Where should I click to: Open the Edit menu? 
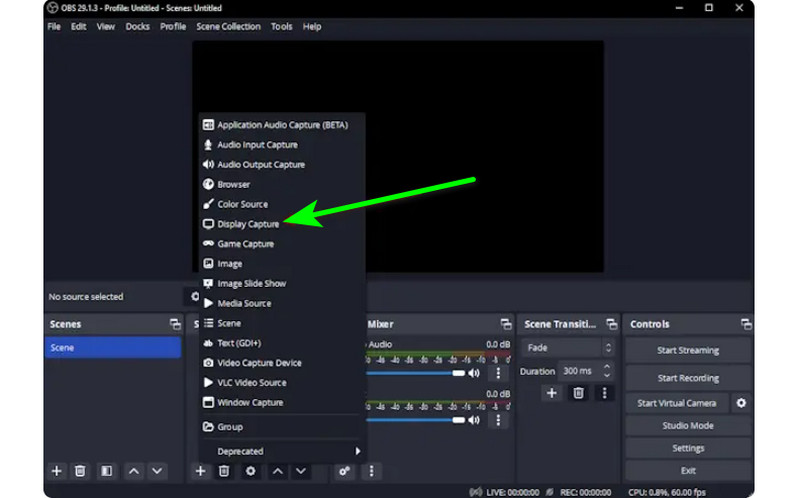pyautogui.click(x=78, y=27)
